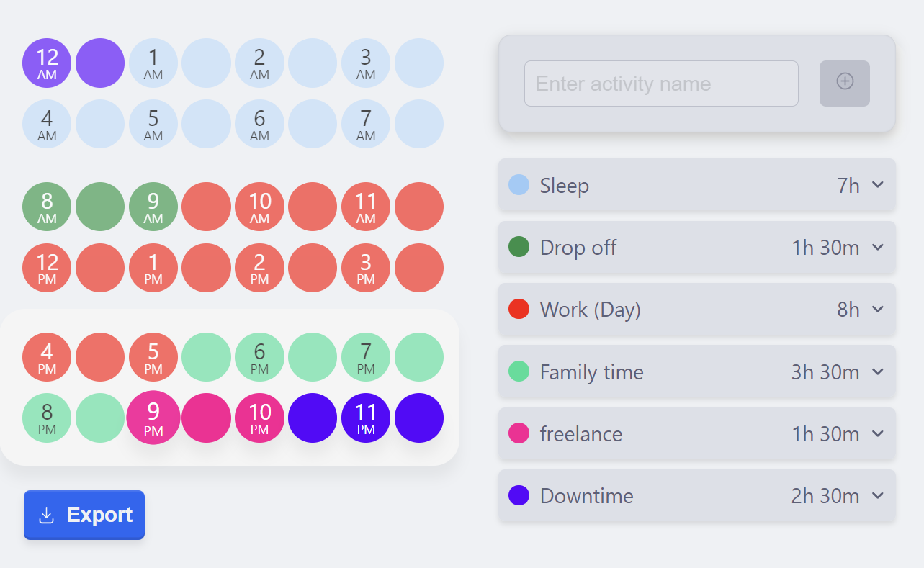Screen dimensions: 924x568
Task: Expand the freelance activity chevron
Action: 877,433
